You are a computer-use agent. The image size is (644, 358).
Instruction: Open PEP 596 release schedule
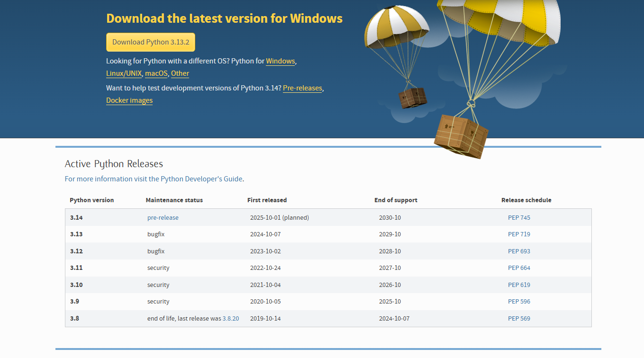[x=519, y=302]
